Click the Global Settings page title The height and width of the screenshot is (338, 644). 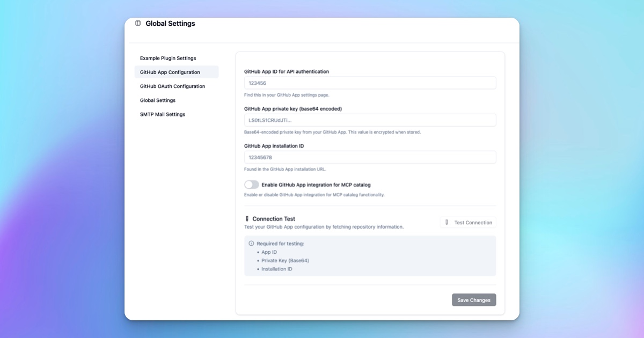(x=170, y=24)
